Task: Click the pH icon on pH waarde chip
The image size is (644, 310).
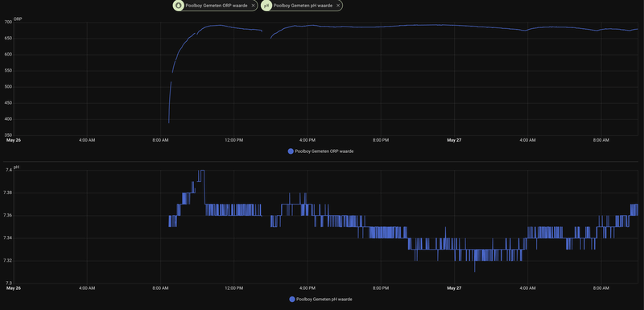Action: (x=266, y=6)
